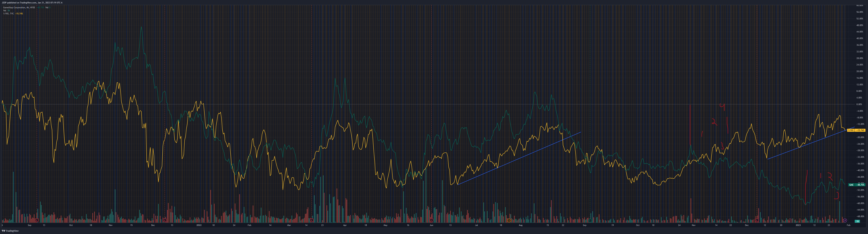
Task: Click the 40.00% price axis label
Action: click(860, 38)
